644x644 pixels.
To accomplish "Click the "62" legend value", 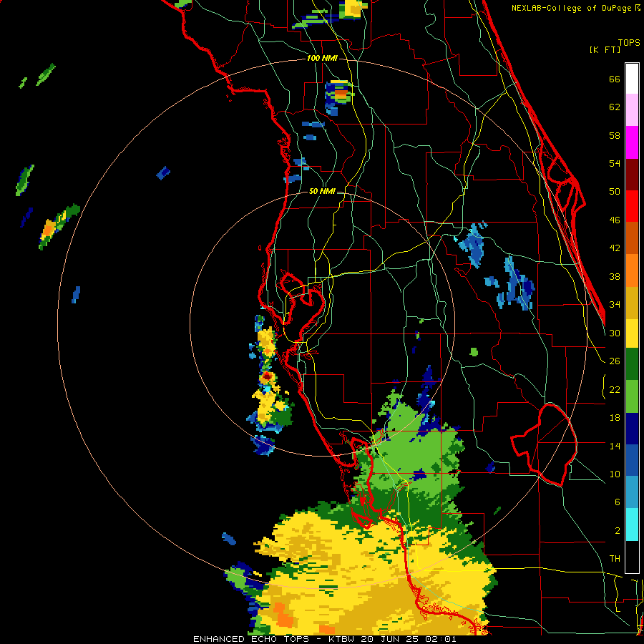I will click(x=615, y=107).
